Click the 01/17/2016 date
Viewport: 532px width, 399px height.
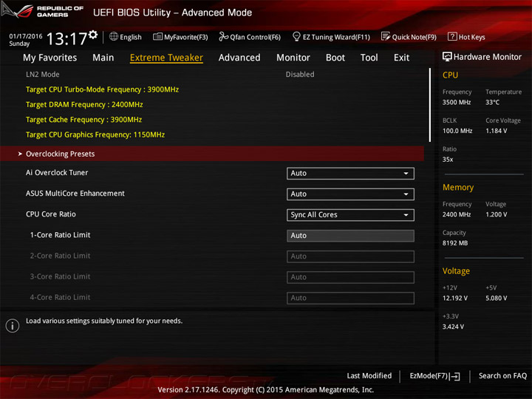tap(26, 36)
